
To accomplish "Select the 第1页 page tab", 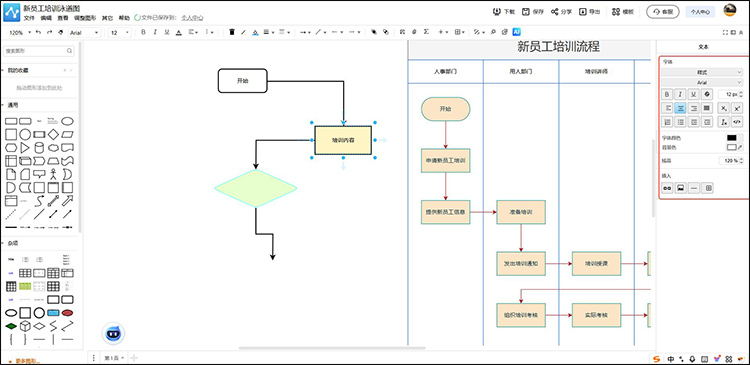I will click(x=114, y=358).
